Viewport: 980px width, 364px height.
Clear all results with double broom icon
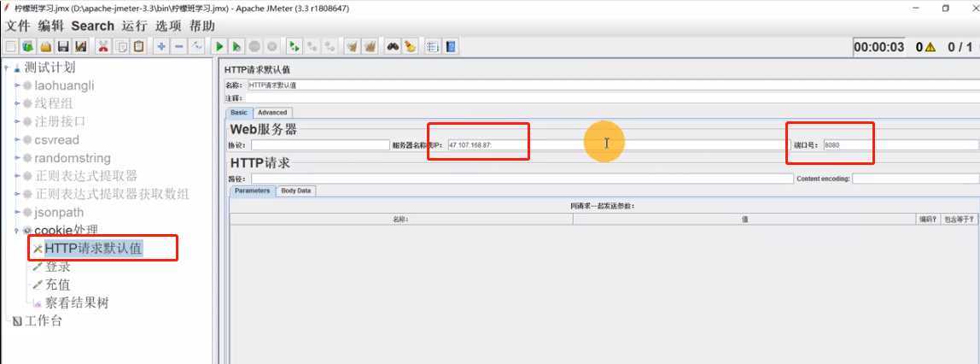(x=370, y=46)
